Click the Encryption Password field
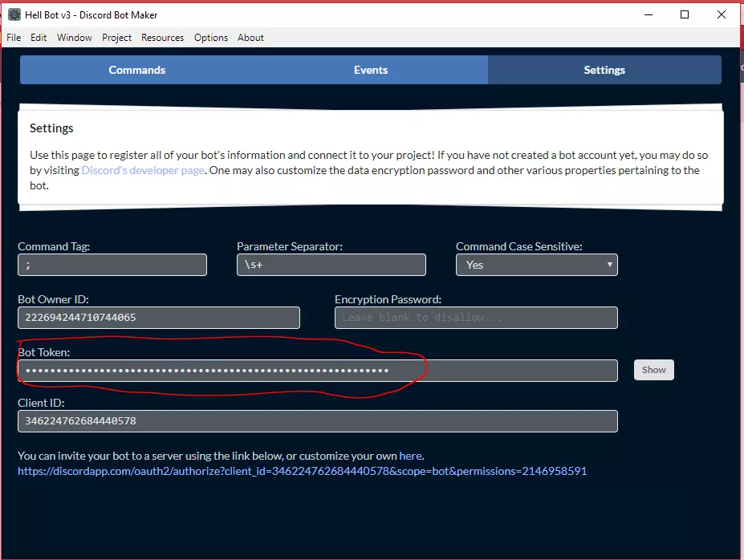This screenshot has width=744, height=560. (x=477, y=317)
